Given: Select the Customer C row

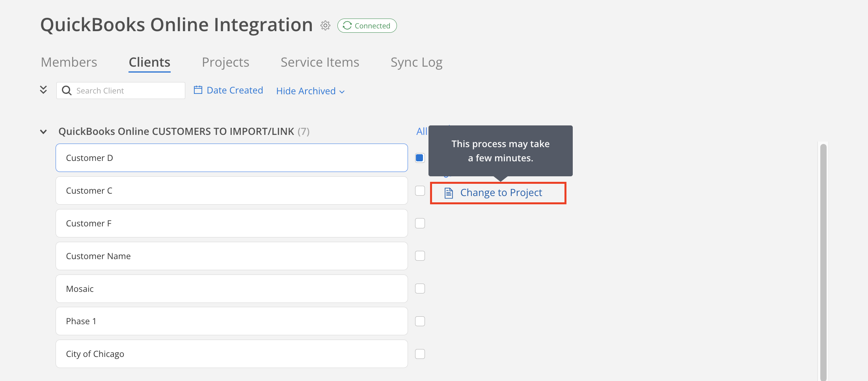Looking at the screenshot, I should click(x=232, y=190).
